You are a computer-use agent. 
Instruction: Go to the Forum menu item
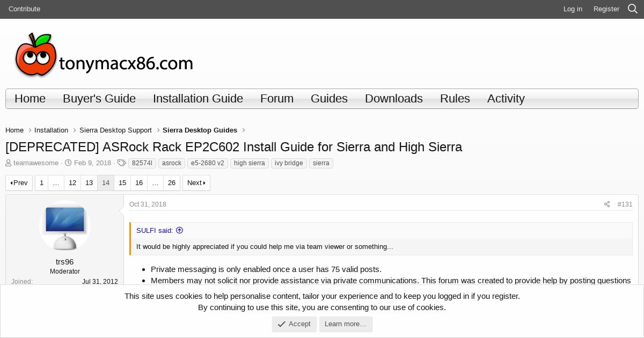pyautogui.click(x=277, y=99)
